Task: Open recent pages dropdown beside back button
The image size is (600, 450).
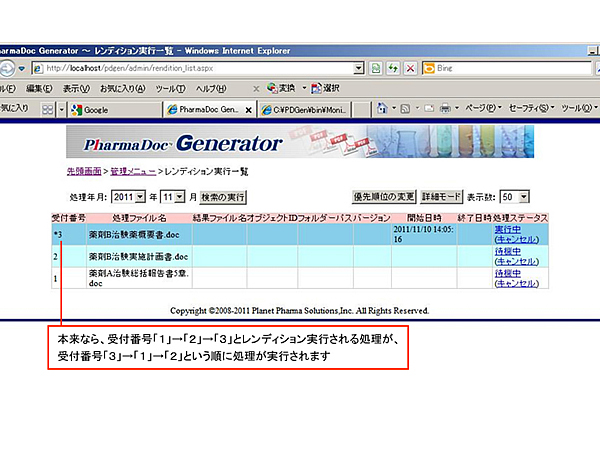Action: (22, 68)
